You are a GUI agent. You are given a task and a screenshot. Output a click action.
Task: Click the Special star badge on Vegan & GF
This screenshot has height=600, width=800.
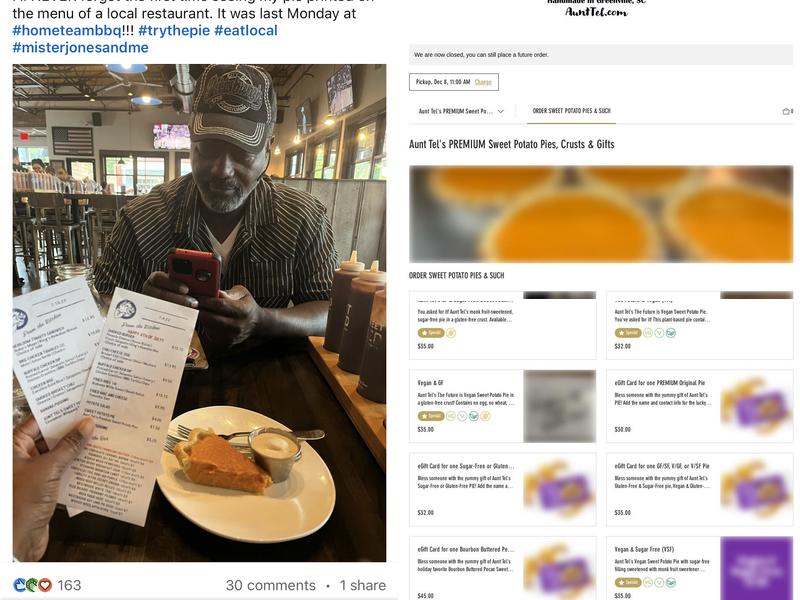click(x=431, y=416)
